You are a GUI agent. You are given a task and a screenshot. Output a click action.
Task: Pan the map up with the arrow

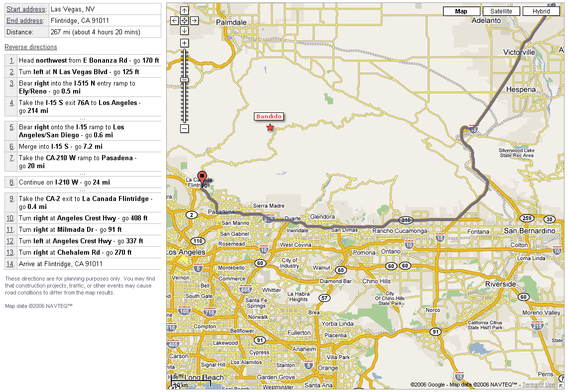[184, 10]
